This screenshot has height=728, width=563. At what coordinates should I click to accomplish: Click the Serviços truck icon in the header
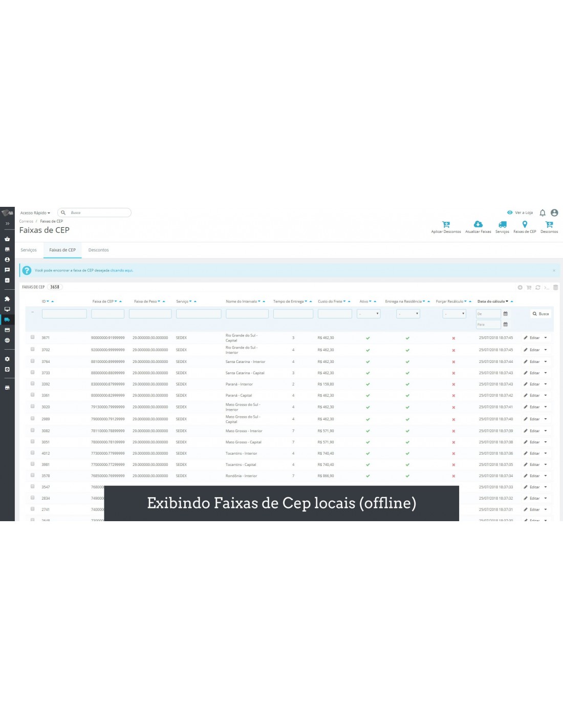[502, 224]
